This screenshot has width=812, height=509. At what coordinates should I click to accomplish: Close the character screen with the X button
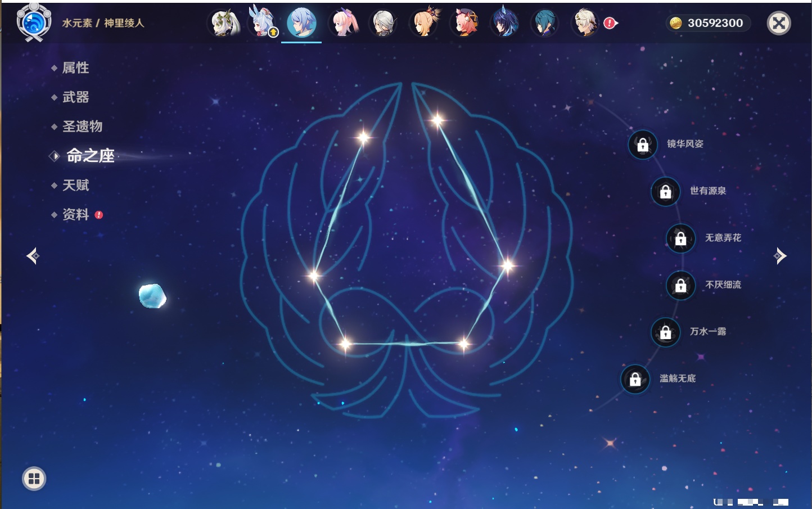[x=779, y=23]
